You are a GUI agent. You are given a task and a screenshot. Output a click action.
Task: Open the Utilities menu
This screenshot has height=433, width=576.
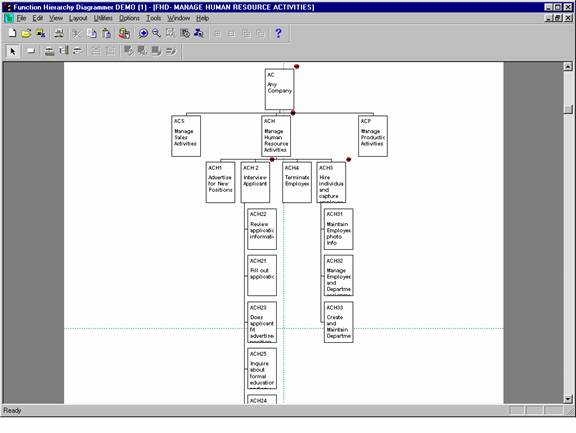coord(103,18)
